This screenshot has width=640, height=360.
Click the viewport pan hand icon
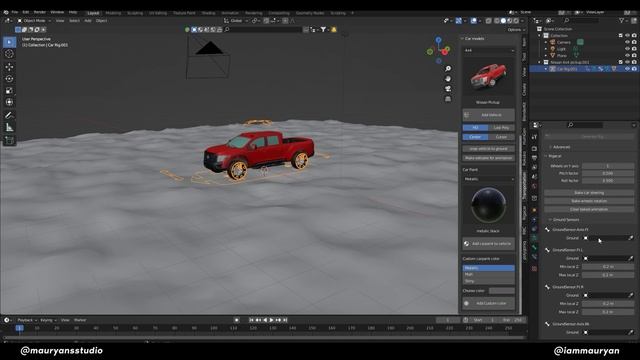coord(448,78)
